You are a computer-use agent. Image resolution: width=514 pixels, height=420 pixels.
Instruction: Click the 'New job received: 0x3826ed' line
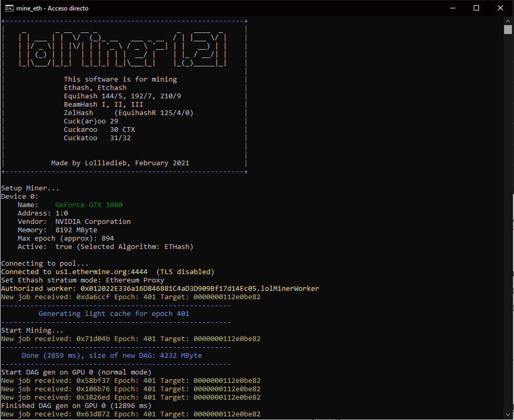pos(131,398)
